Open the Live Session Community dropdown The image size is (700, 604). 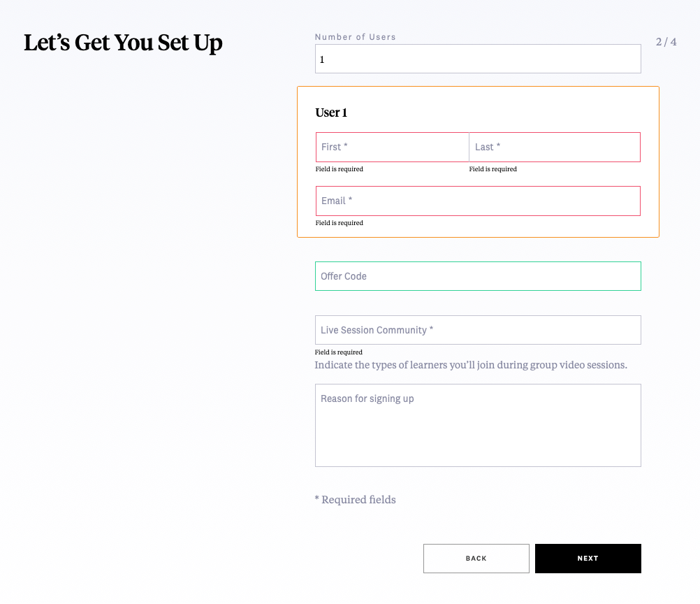(478, 330)
